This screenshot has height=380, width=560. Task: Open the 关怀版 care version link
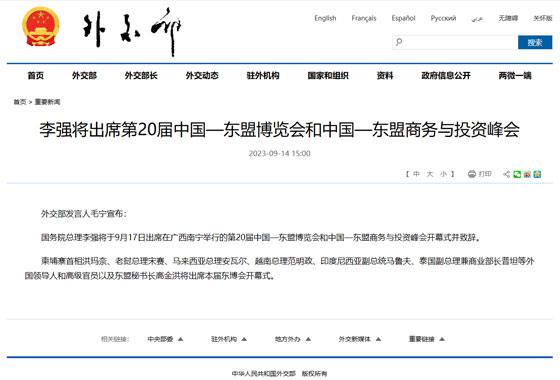tap(543, 18)
